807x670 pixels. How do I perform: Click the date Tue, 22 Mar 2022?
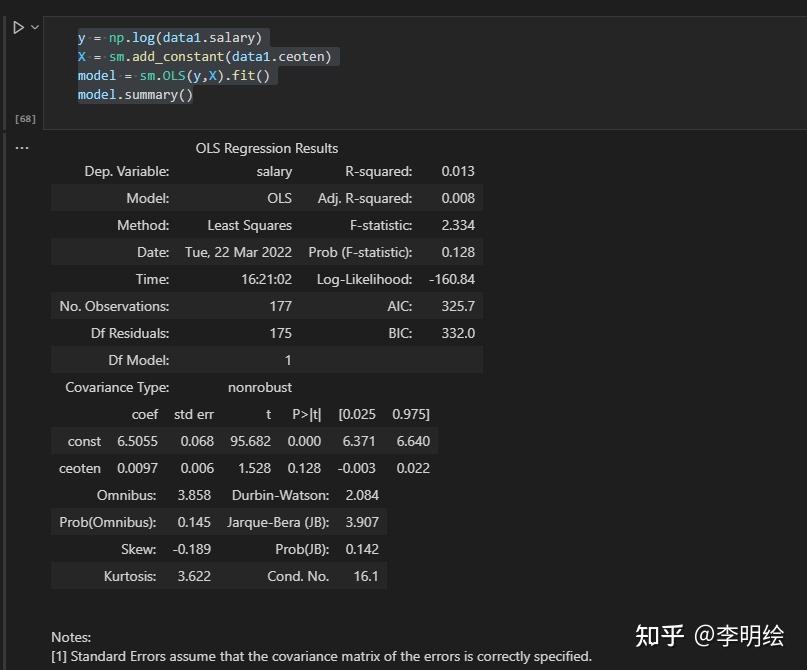click(x=238, y=252)
